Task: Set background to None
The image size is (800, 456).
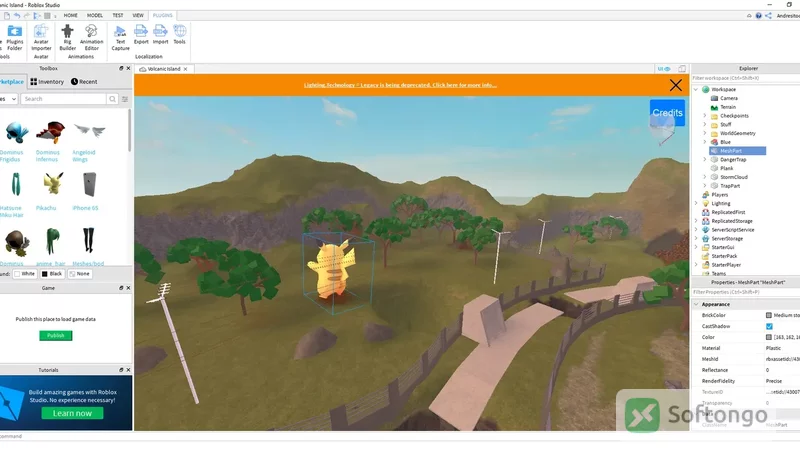Action: pos(80,274)
